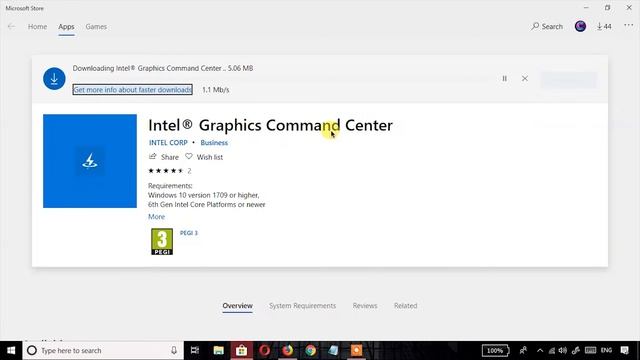Click the 1.1 Mb/s download speed text
Screen dimensions: 640x360
click(216, 90)
